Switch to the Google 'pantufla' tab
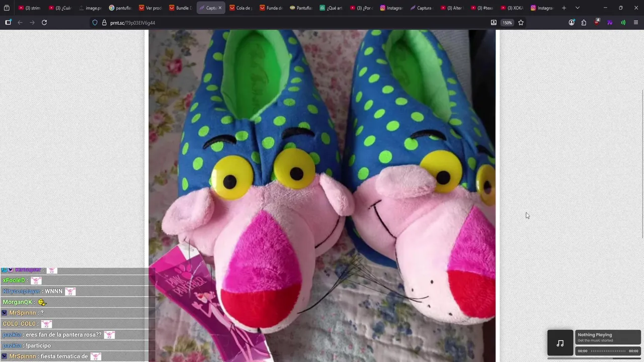 tap(120, 8)
